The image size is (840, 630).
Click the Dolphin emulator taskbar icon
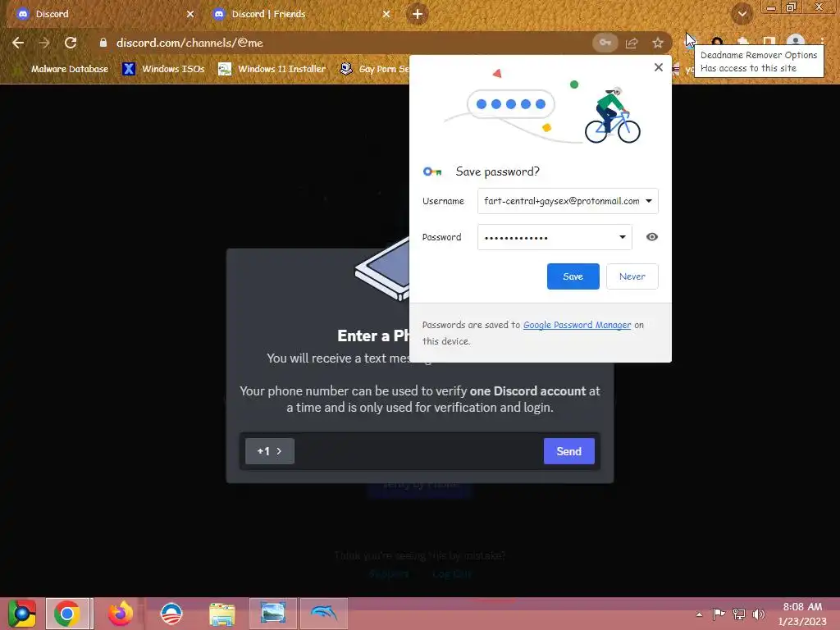pos(323,614)
